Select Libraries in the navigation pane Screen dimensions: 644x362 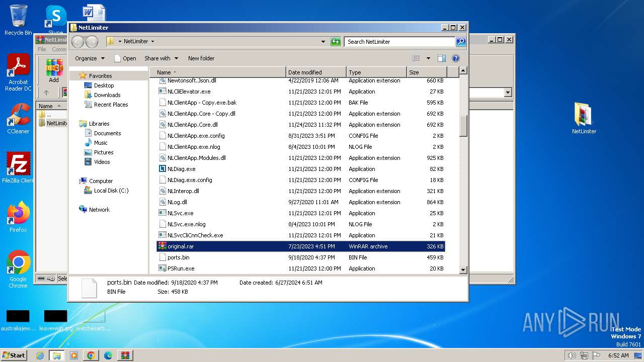click(x=99, y=124)
